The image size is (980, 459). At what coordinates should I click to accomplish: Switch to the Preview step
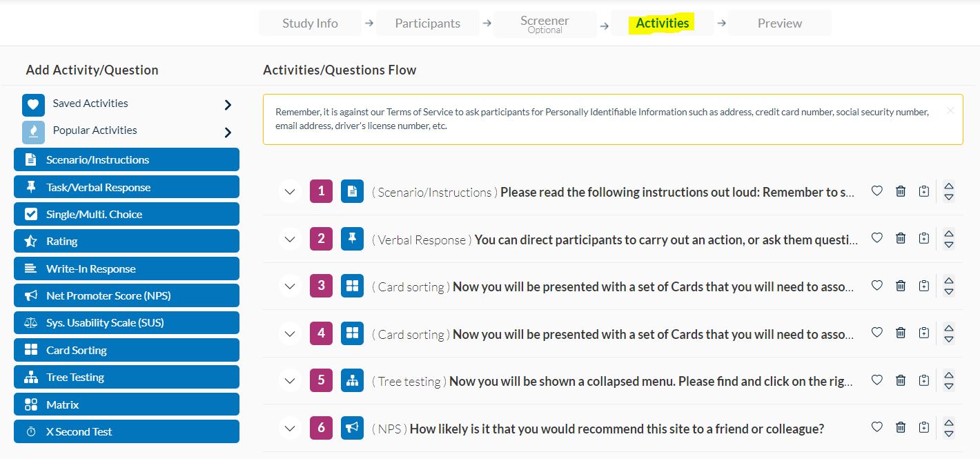(780, 23)
